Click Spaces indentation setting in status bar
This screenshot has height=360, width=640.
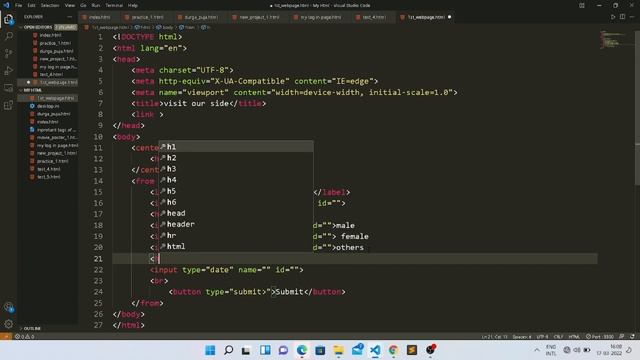[522, 337]
